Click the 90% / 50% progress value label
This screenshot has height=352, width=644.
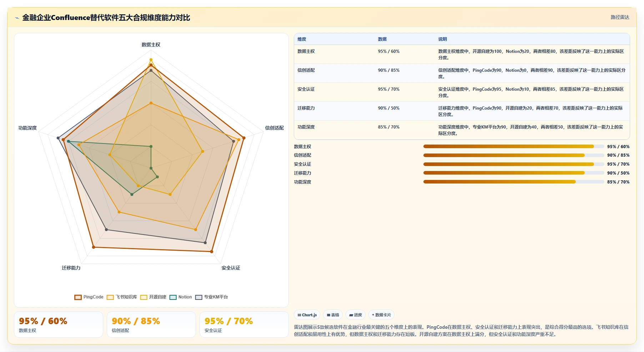pos(618,173)
